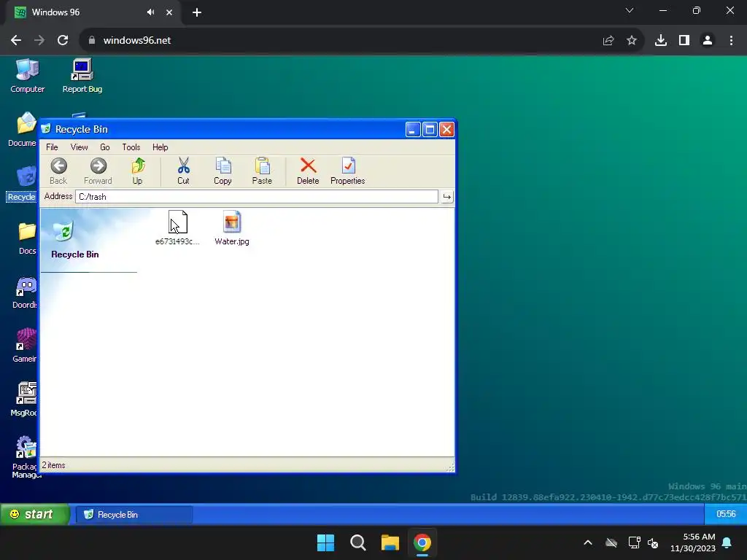Open the Gamein desktop shortcut

(25, 346)
